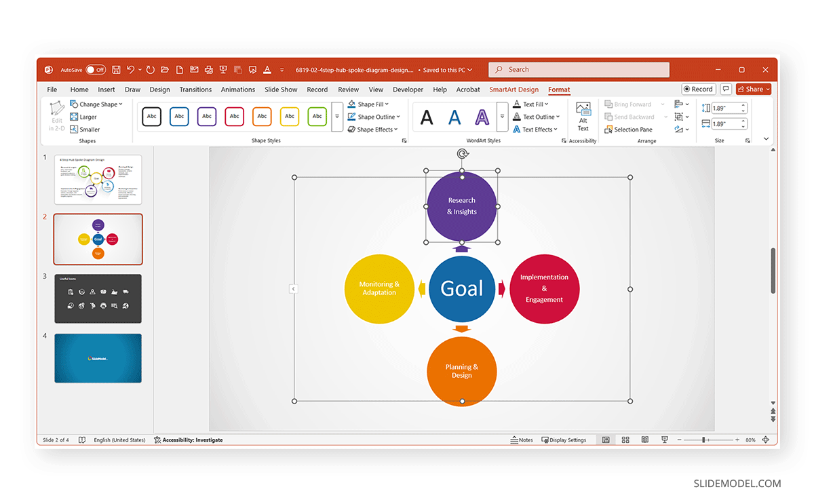The width and height of the screenshot is (814, 504).
Task: Open Display Settings in status bar
Action: tap(564, 440)
